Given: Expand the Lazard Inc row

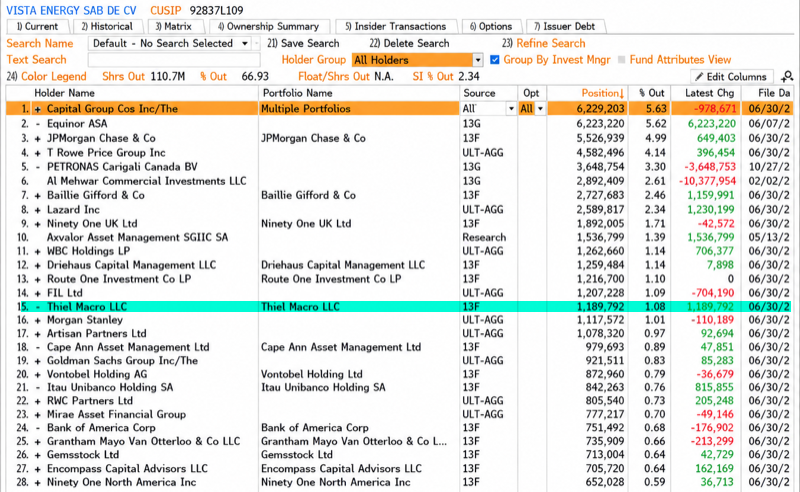Looking at the screenshot, I should point(38,210).
